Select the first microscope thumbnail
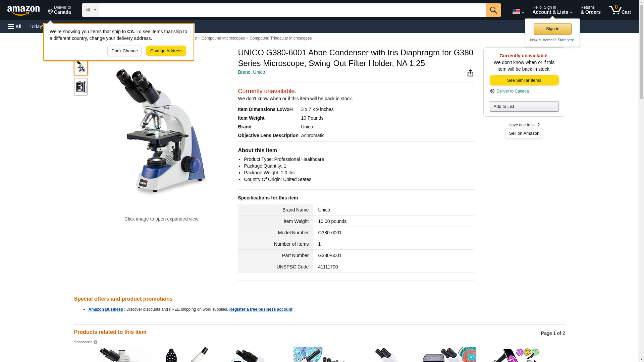This screenshot has height=362, width=644. (81, 67)
